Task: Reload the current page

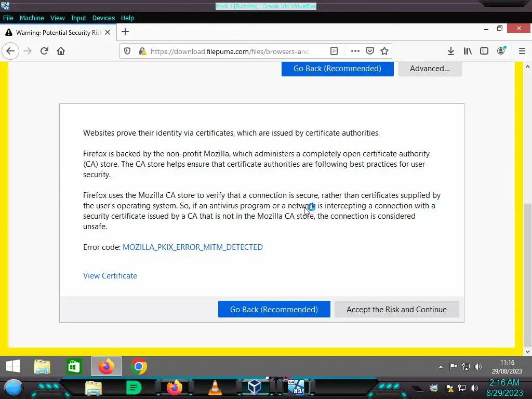Action: (x=44, y=51)
